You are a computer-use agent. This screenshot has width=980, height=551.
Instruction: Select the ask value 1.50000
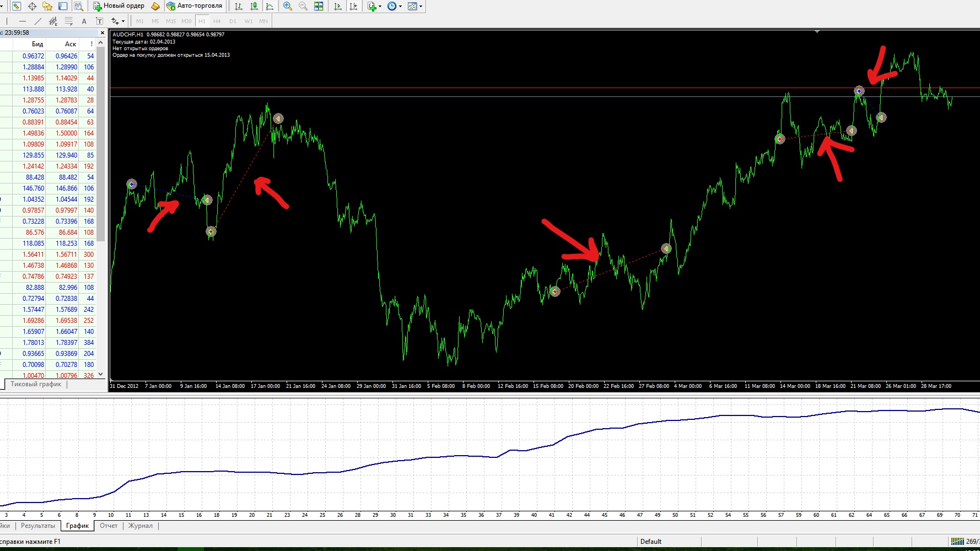(x=66, y=133)
